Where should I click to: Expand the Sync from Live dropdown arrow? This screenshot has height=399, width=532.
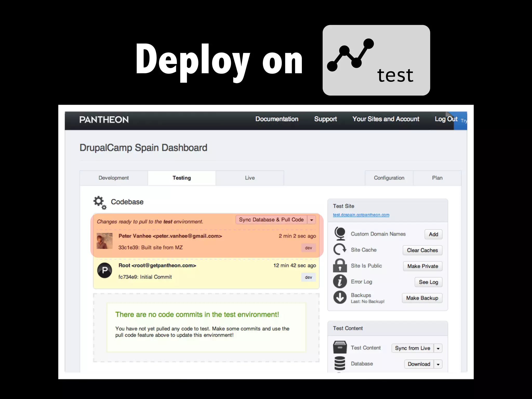[x=438, y=348]
